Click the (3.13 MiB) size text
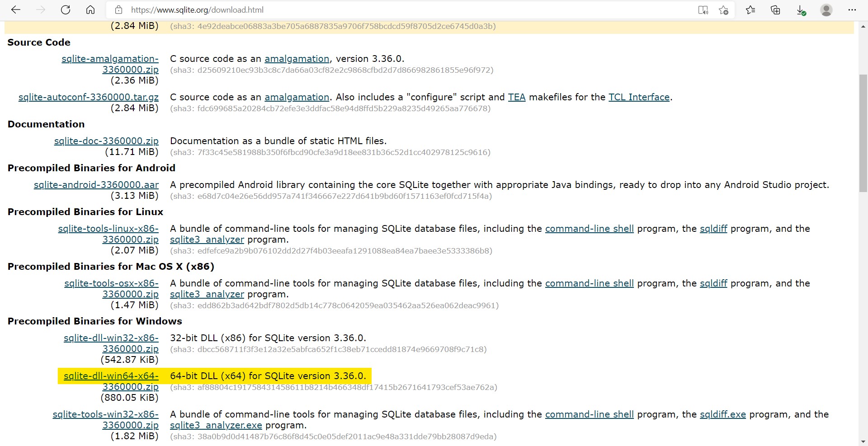Image resolution: width=868 pixels, height=446 pixels. tap(135, 196)
